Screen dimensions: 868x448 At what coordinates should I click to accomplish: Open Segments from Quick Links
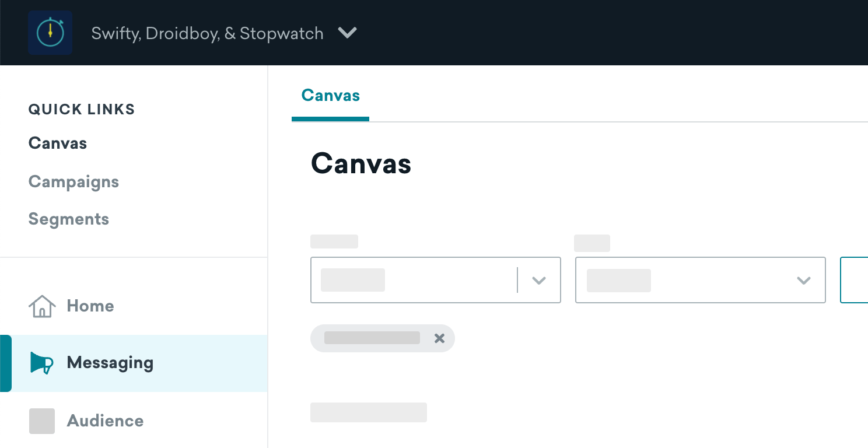pyautogui.click(x=68, y=219)
